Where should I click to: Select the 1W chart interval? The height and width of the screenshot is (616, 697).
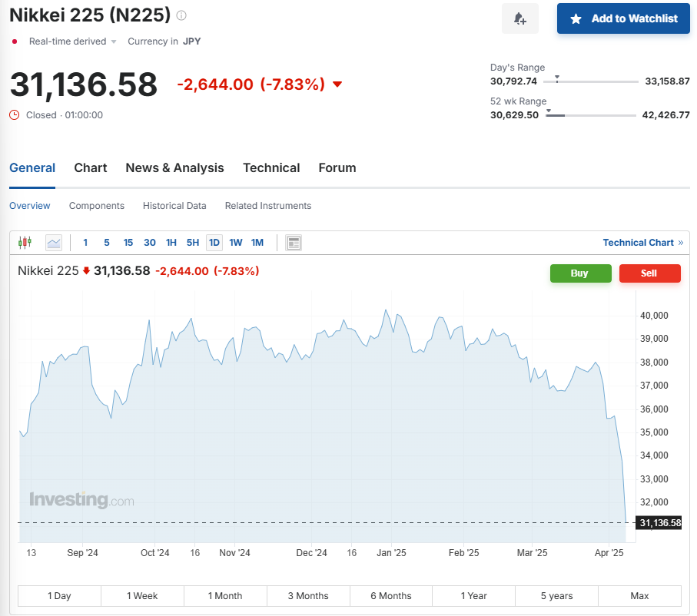click(236, 243)
